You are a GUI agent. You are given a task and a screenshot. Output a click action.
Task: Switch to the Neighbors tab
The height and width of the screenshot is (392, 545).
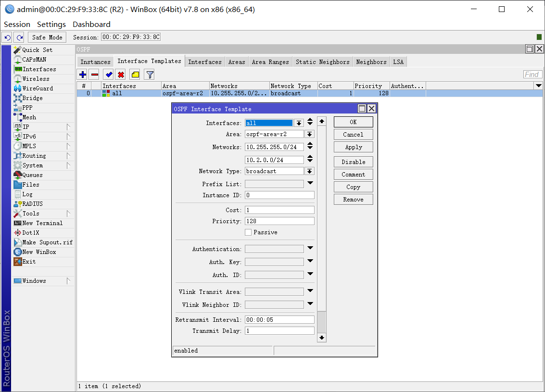pyautogui.click(x=371, y=62)
